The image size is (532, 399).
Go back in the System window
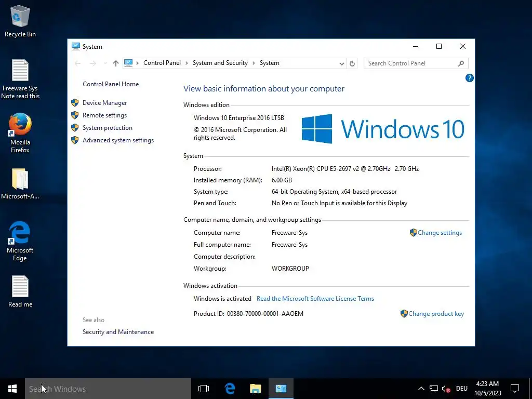77,63
